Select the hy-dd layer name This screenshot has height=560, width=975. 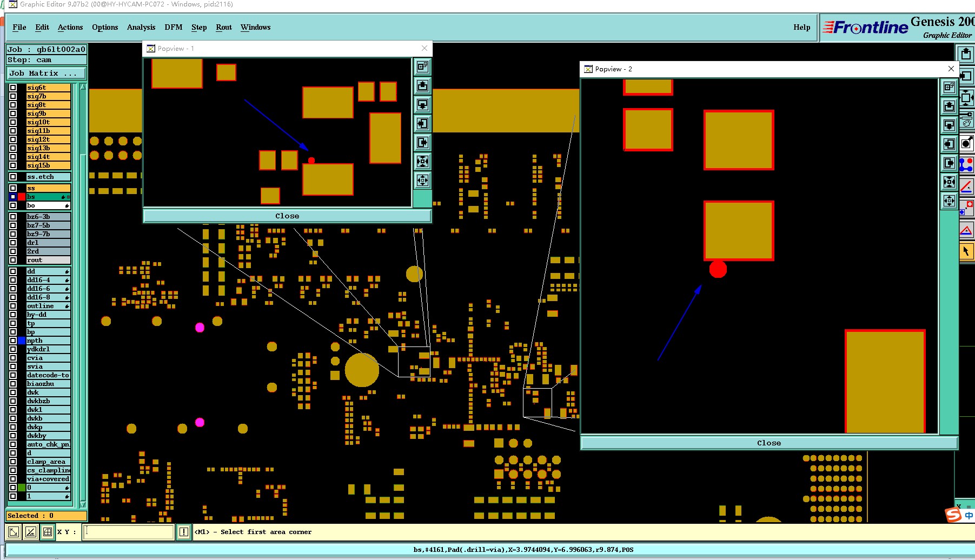coord(49,315)
